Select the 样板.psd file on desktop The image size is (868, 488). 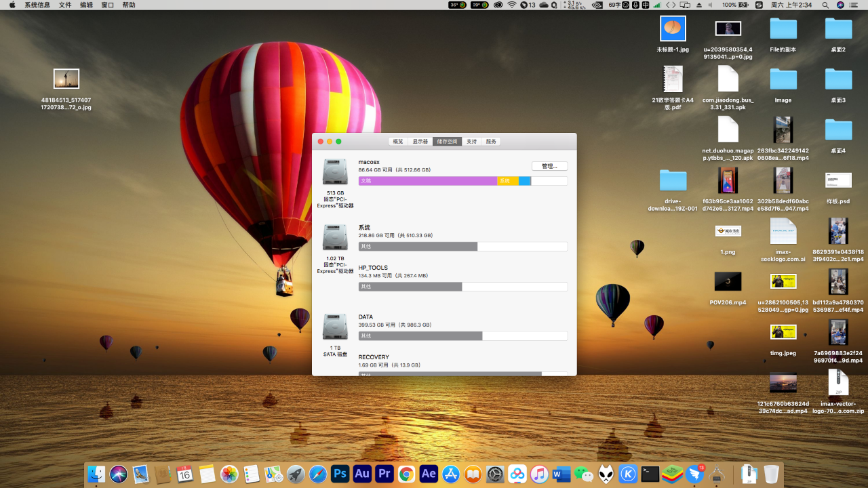point(838,180)
